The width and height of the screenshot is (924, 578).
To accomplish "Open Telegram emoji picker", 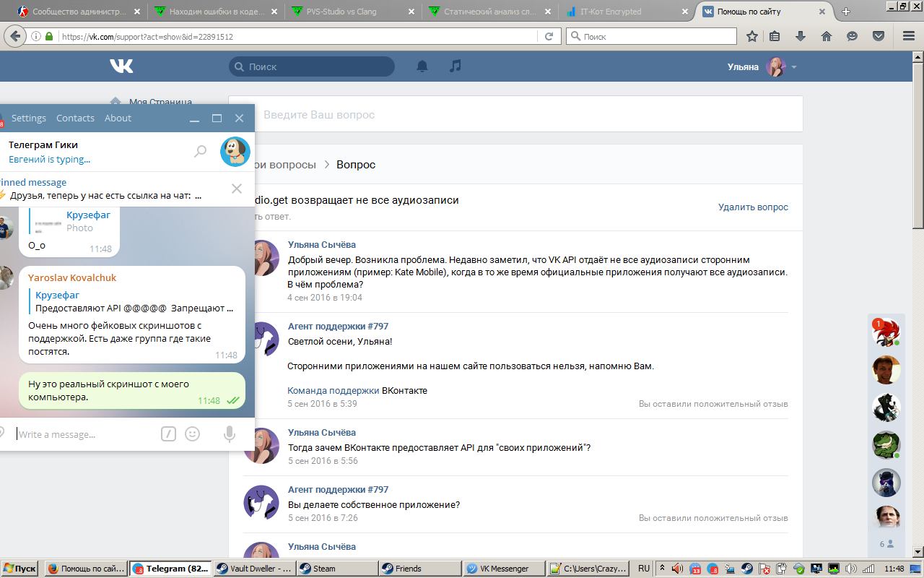I will pos(192,433).
